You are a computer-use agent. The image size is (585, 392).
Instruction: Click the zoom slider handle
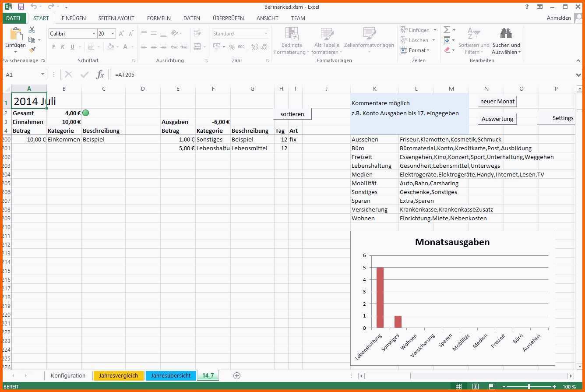(529, 386)
